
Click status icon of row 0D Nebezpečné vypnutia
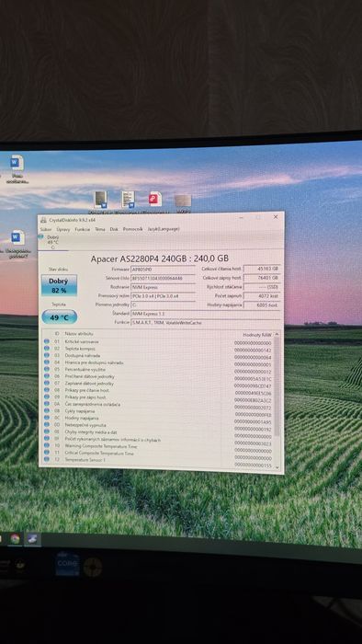[x=47, y=425]
